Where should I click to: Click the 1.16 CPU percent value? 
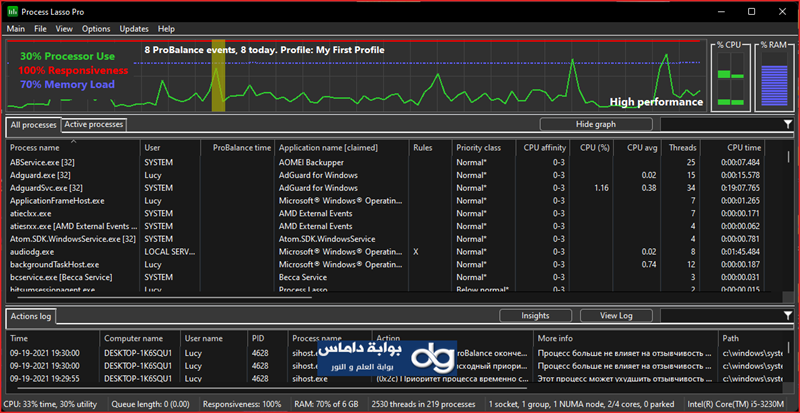click(x=602, y=188)
